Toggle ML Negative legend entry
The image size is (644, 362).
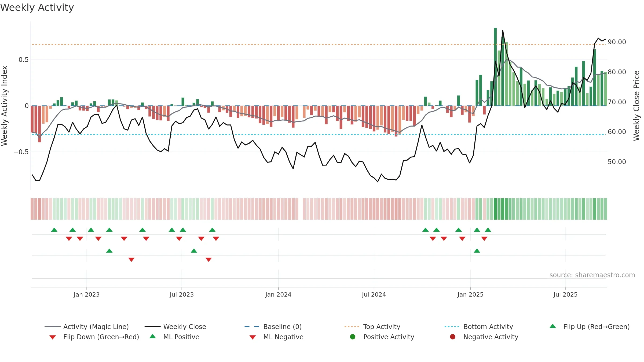pyautogui.click(x=276, y=337)
